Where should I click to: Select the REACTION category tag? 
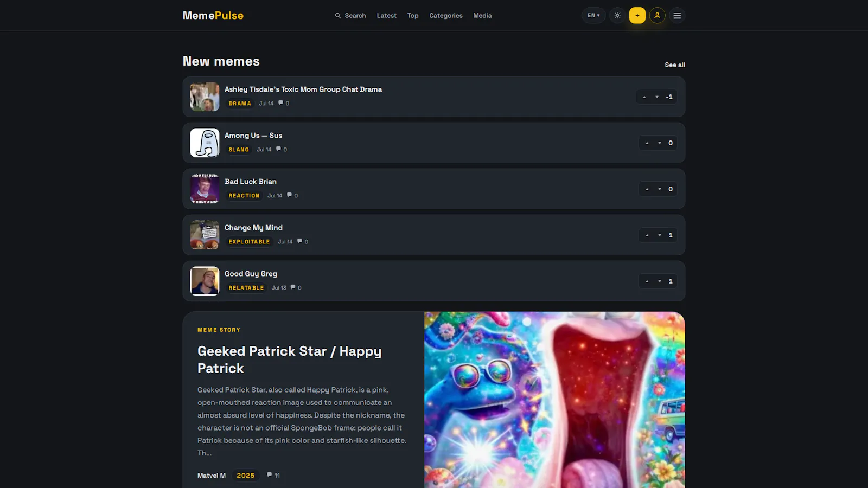[x=244, y=196]
